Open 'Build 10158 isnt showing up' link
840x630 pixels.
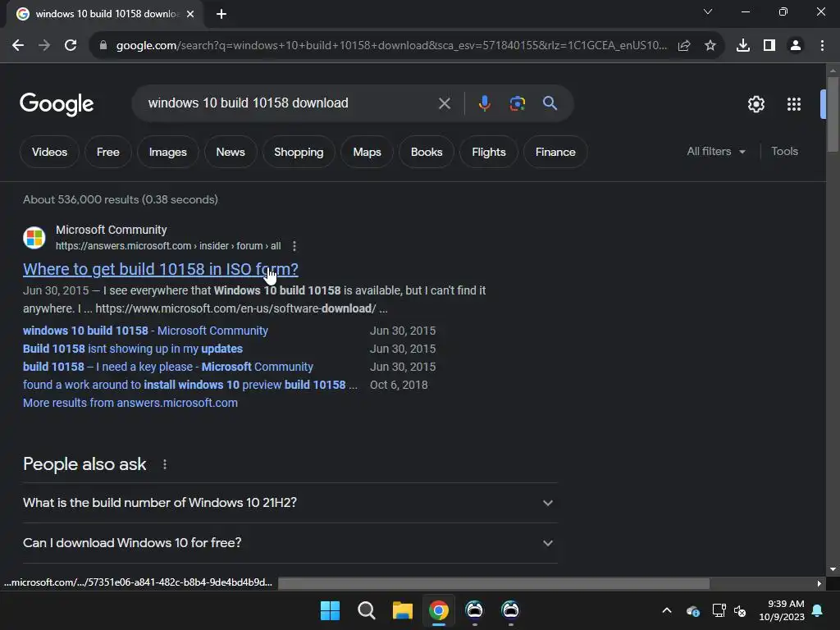(x=133, y=349)
